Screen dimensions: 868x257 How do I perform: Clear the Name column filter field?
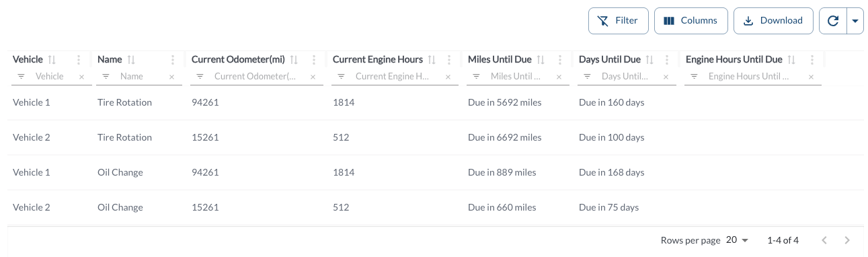[171, 77]
